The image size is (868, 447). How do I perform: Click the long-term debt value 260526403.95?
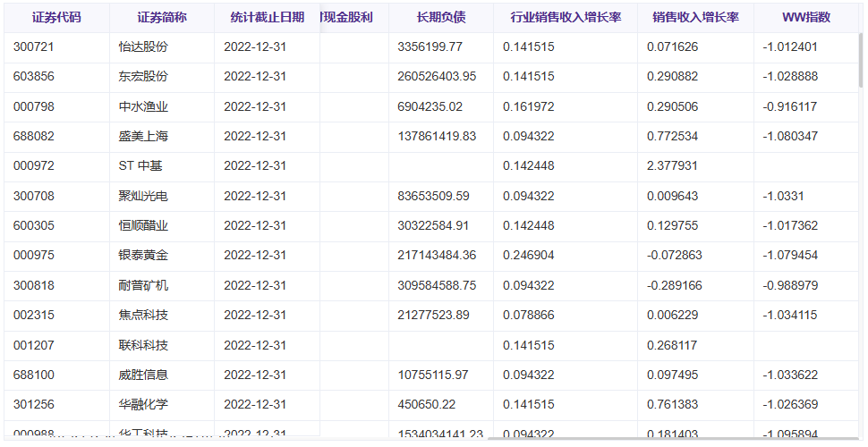tap(437, 76)
